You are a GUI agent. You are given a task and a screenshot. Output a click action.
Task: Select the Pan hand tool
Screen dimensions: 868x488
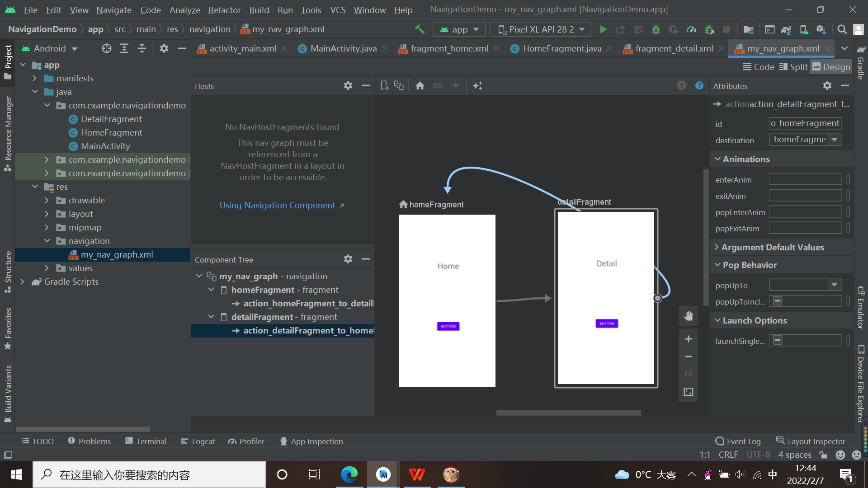tap(688, 316)
